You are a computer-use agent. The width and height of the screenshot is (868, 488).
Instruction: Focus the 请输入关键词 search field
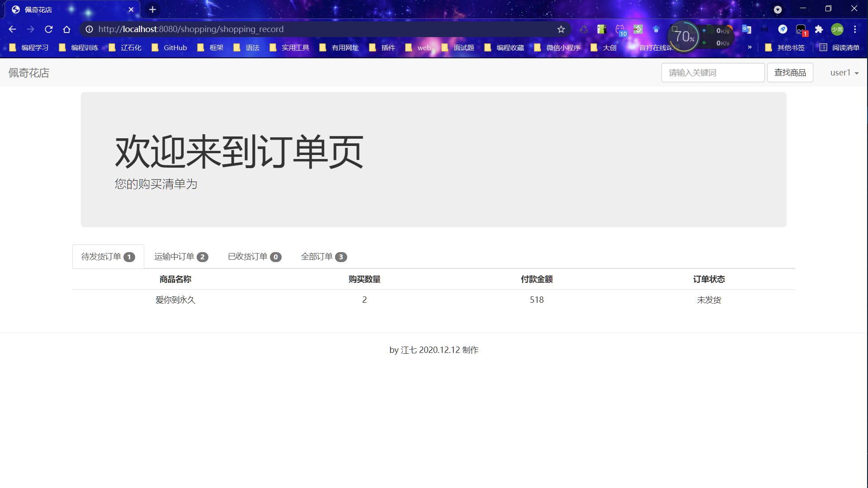point(712,73)
